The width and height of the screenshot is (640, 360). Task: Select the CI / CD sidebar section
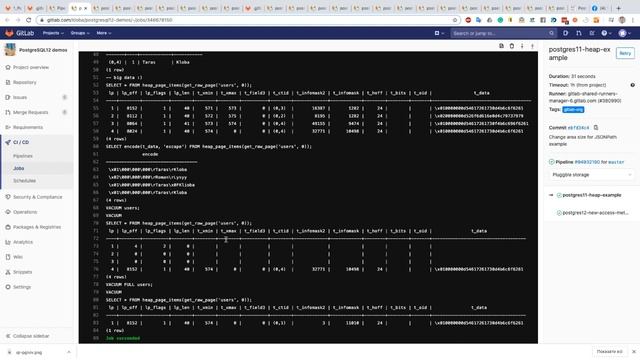[x=21, y=142]
